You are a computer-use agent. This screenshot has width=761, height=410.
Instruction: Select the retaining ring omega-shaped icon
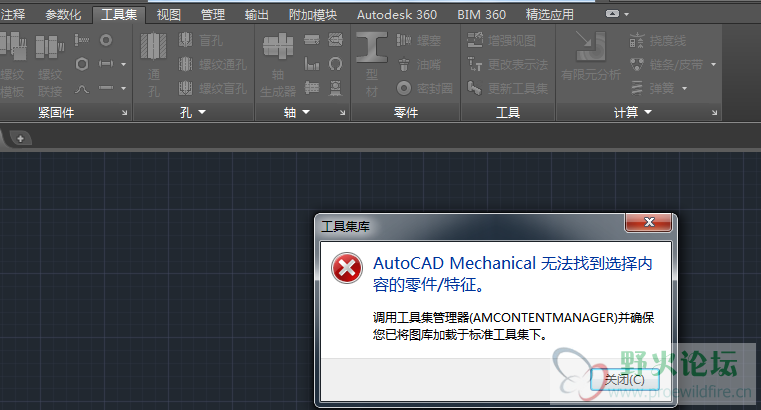coord(335,64)
